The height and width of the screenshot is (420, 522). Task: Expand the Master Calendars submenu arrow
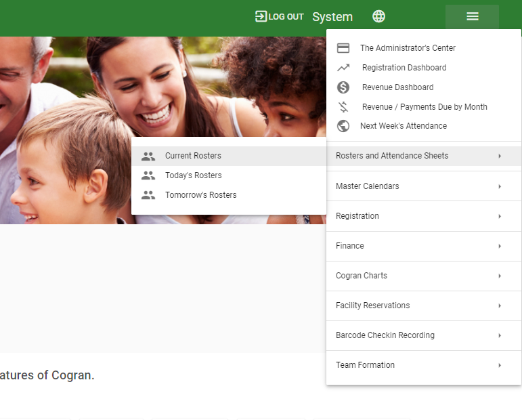tap(500, 186)
